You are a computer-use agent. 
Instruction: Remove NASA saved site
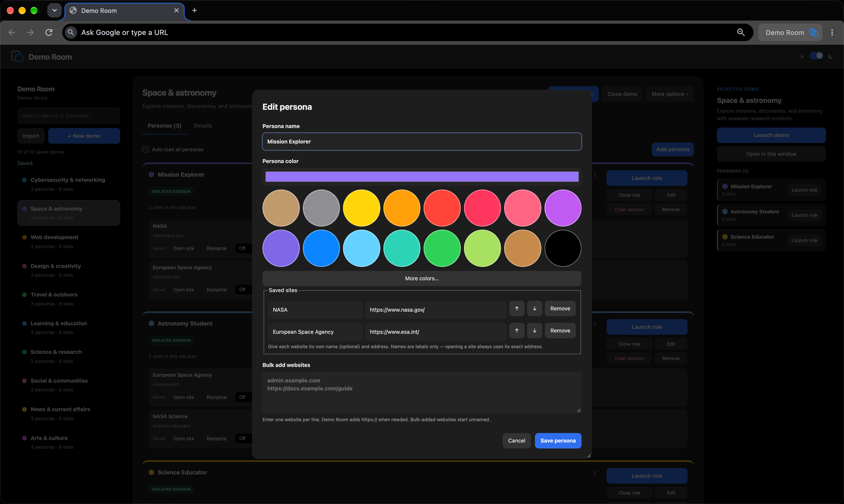point(560,308)
